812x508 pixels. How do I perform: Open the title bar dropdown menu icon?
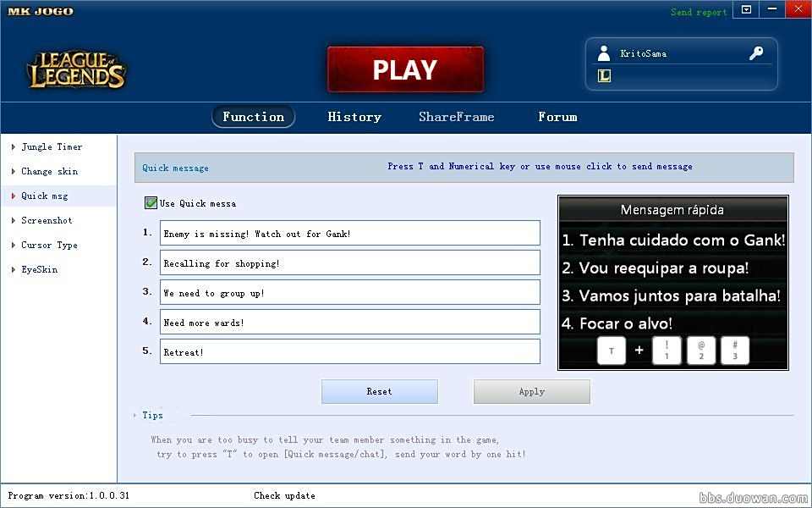(x=746, y=9)
